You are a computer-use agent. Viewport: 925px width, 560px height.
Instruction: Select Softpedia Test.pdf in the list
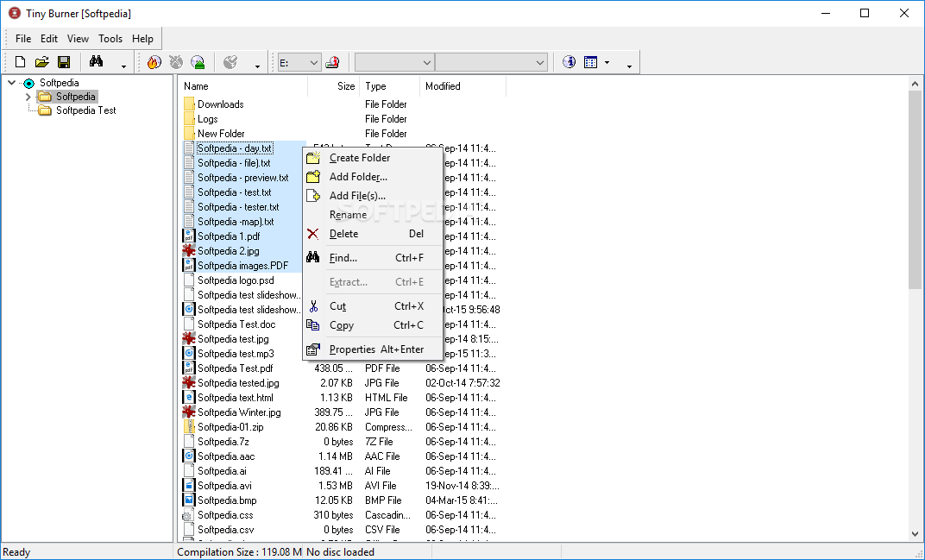click(x=236, y=368)
